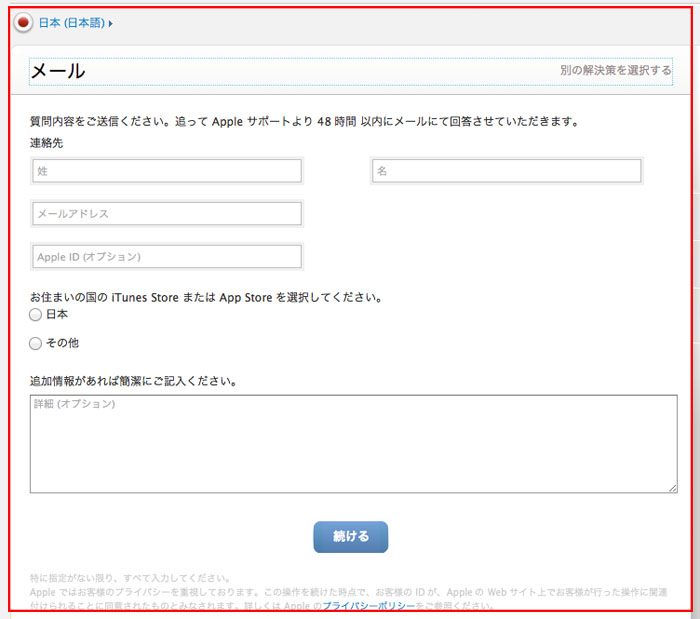Click the 追加情報があれば簡潔にご記入ください text
The height and width of the screenshot is (619, 700).
(x=133, y=381)
